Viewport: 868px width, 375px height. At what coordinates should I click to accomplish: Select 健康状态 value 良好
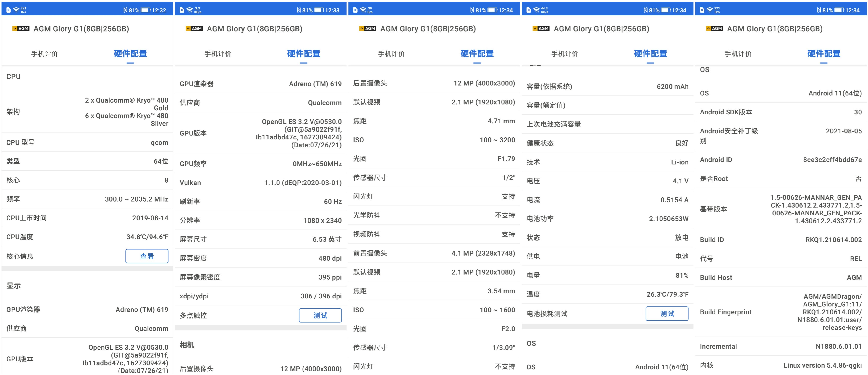682,143
